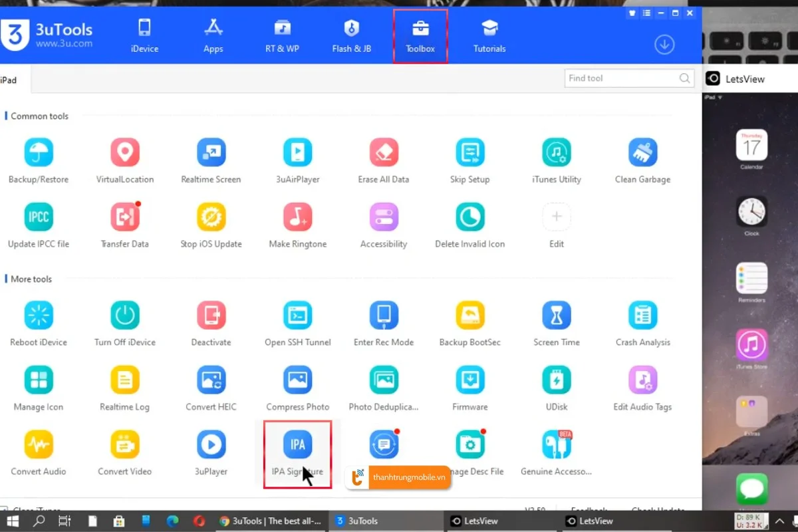Launch Delete Invalid Icon tool

pyautogui.click(x=470, y=217)
